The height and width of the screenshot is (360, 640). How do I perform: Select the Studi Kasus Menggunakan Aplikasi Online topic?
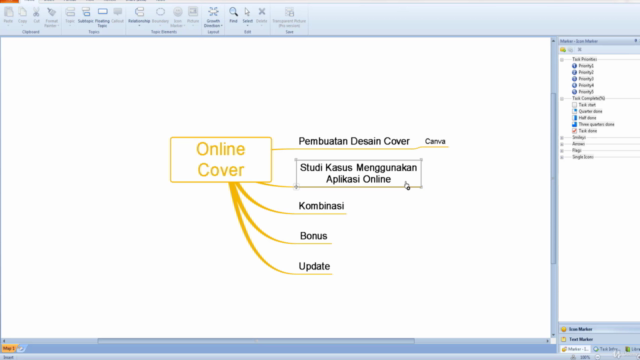pos(358,173)
